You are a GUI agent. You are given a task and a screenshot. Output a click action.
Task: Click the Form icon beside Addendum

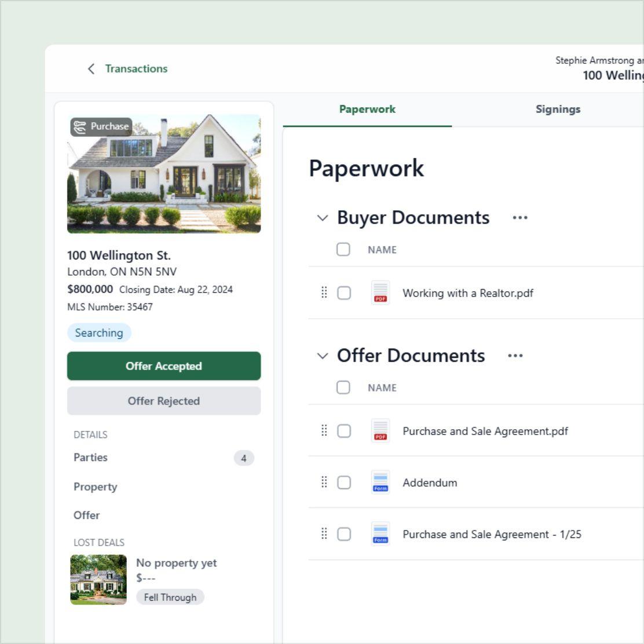pyautogui.click(x=380, y=482)
